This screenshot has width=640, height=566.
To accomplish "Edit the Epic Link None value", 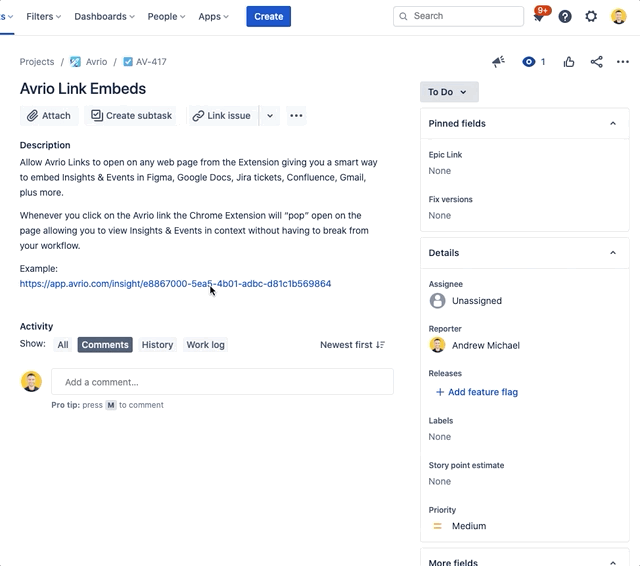I will point(440,171).
